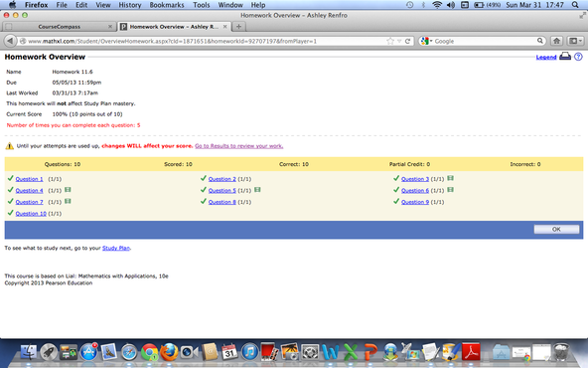Screen dimensions: 588x368
Task: Open the App Store in the dock
Action: (88, 352)
